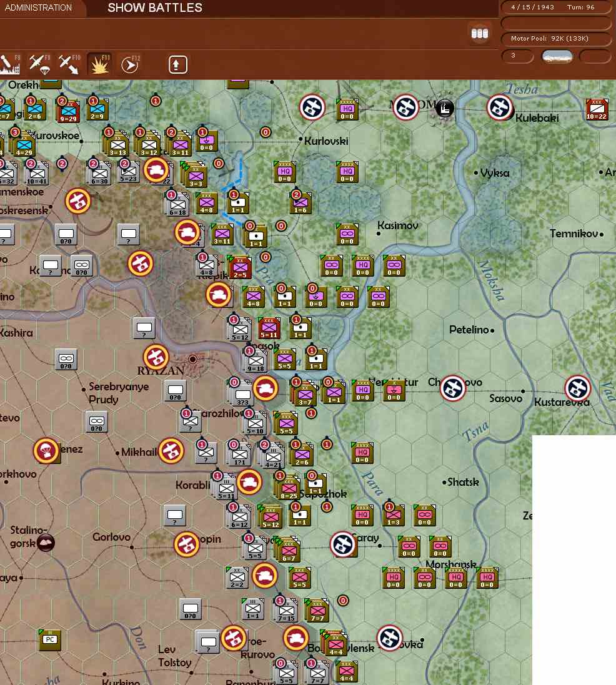Click the Stalinogorsk city icon
616x685 pixels.
tap(46, 543)
